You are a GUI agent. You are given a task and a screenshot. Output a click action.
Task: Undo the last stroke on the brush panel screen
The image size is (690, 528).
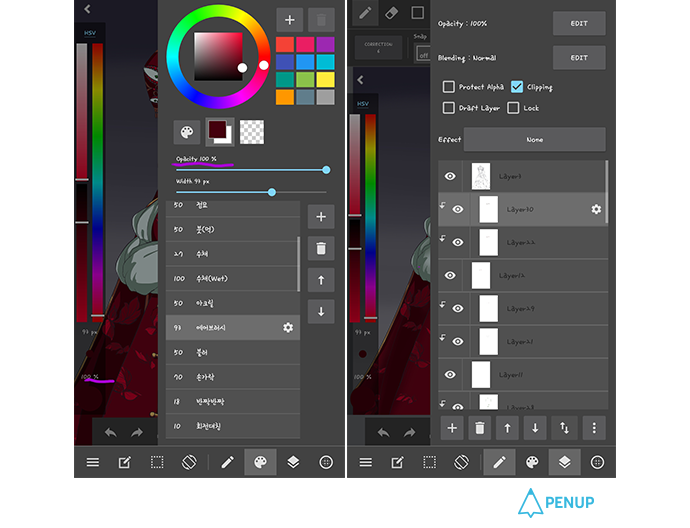point(110,433)
